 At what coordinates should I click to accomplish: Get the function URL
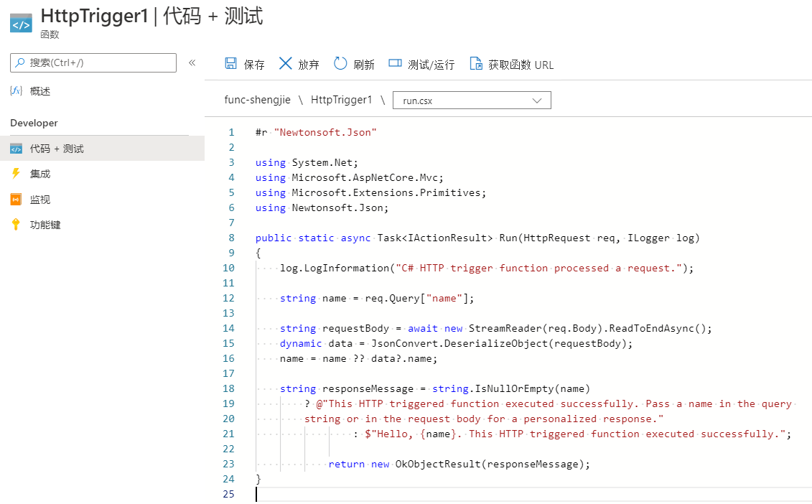[x=510, y=64]
